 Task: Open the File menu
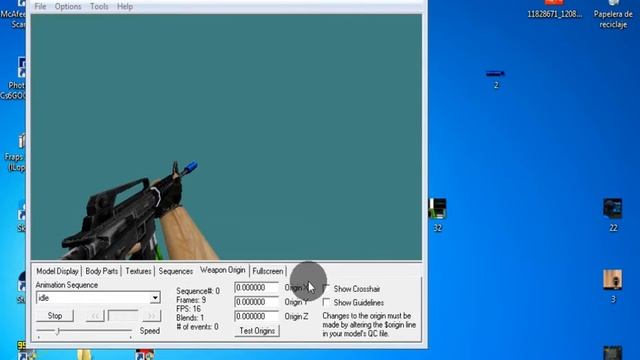(x=40, y=7)
